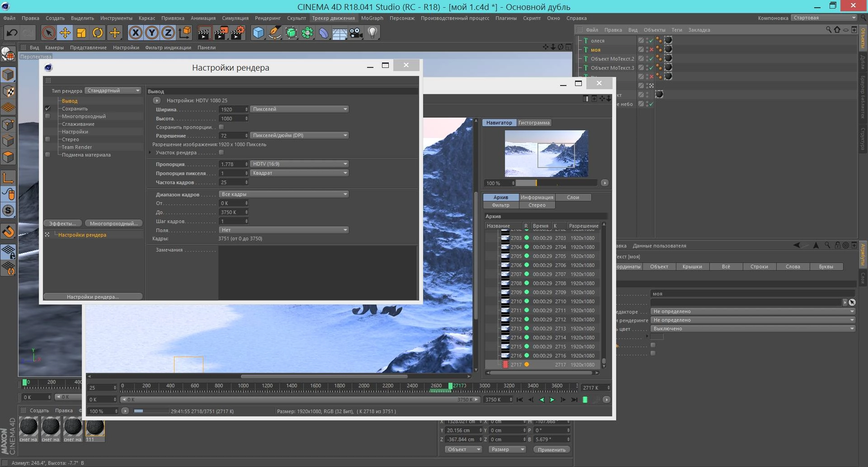The width and height of the screenshot is (868, 467).
Task: Select the texture mode checkerboard icon
Action: pos(9,91)
